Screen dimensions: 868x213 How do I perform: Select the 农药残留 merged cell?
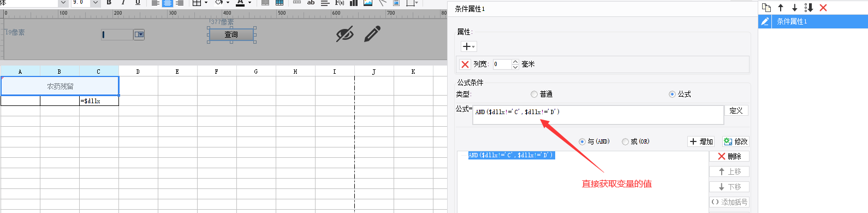coord(60,86)
